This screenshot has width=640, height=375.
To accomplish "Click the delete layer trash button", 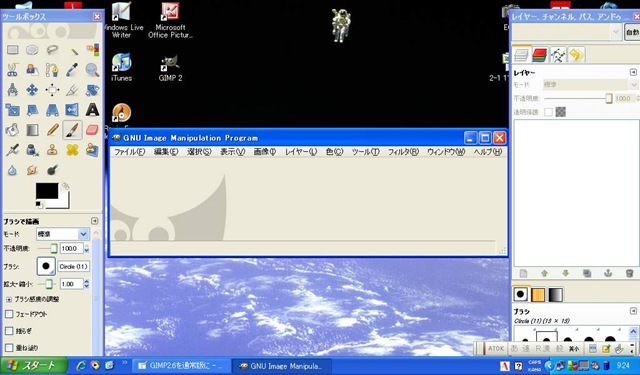I will point(629,273).
